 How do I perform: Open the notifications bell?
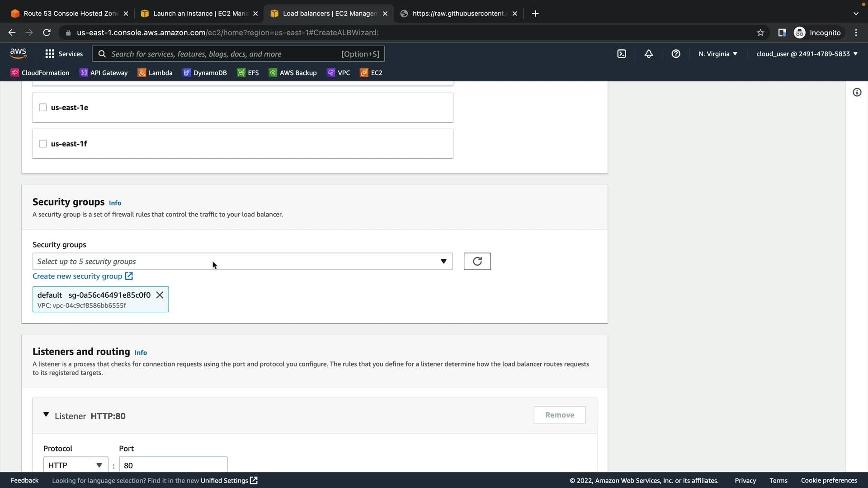(x=649, y=54)
